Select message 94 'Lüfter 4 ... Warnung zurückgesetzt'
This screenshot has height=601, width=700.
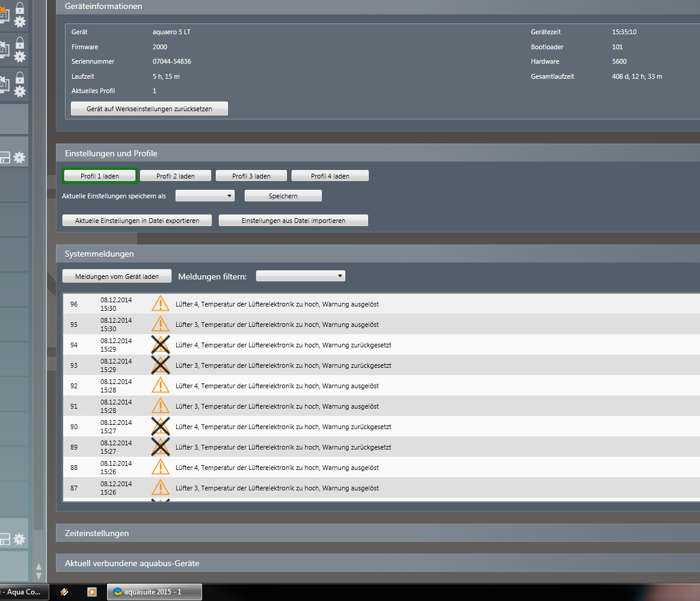pos(283,345)
